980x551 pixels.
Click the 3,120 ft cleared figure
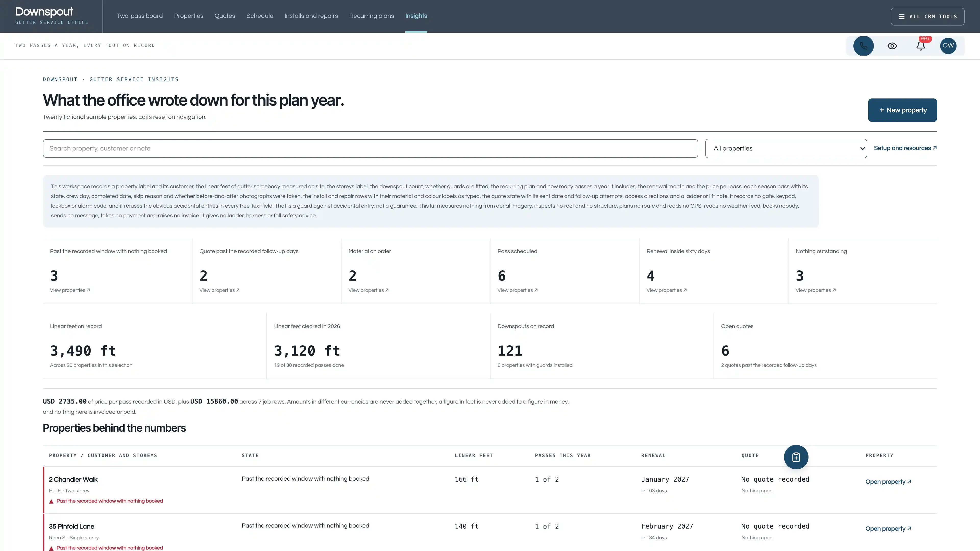[307, 350]
